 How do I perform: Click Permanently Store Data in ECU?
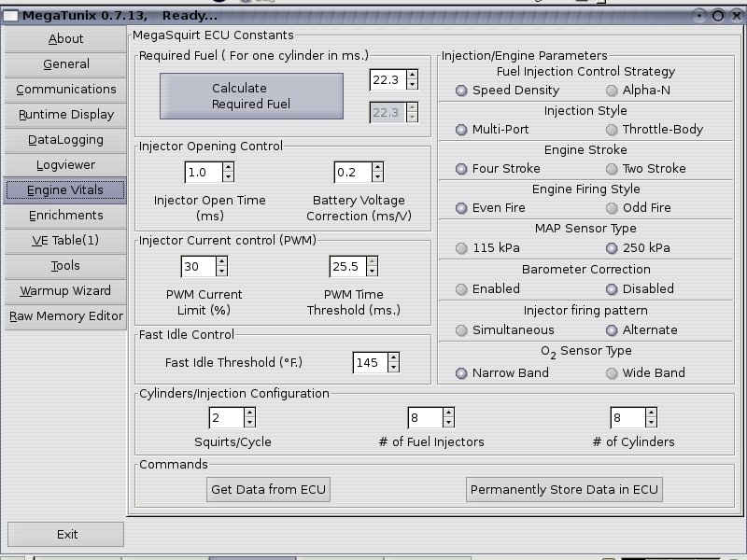click(564, 489)
